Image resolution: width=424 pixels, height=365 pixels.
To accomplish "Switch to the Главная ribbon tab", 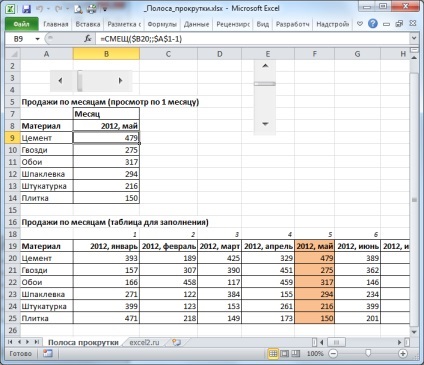I will click(56, 24).
